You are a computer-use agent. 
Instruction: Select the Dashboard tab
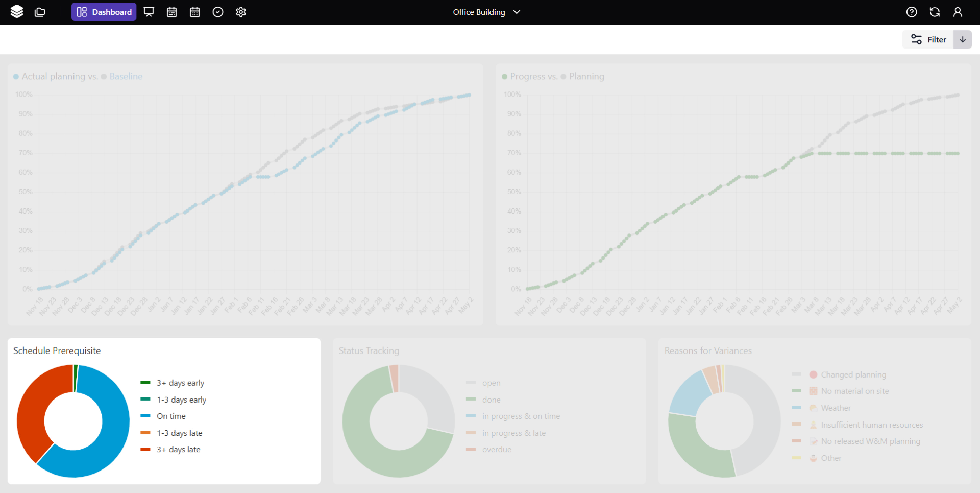(x=104, y=12)
